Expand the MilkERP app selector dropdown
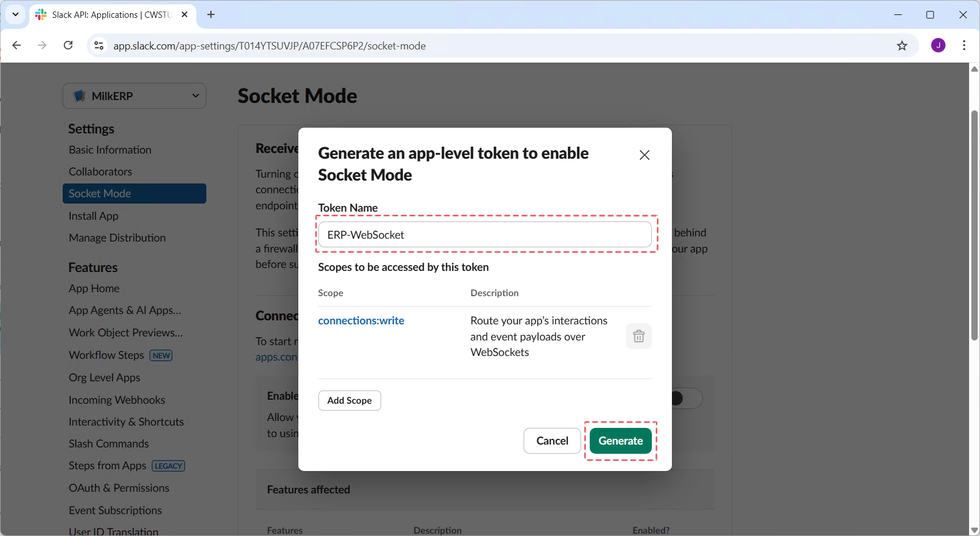 134,96
